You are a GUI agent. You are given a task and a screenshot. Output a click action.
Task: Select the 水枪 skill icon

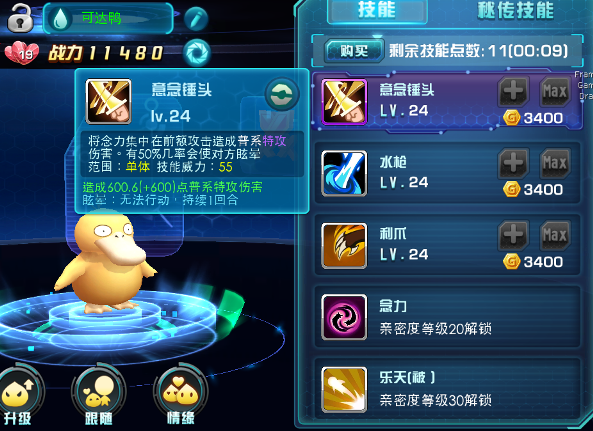click(x=344, y=173)
